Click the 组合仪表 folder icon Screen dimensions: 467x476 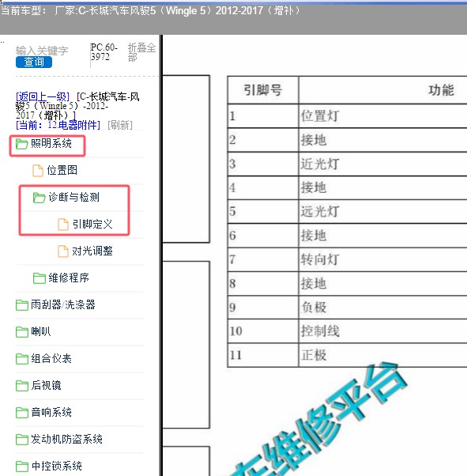22,359
